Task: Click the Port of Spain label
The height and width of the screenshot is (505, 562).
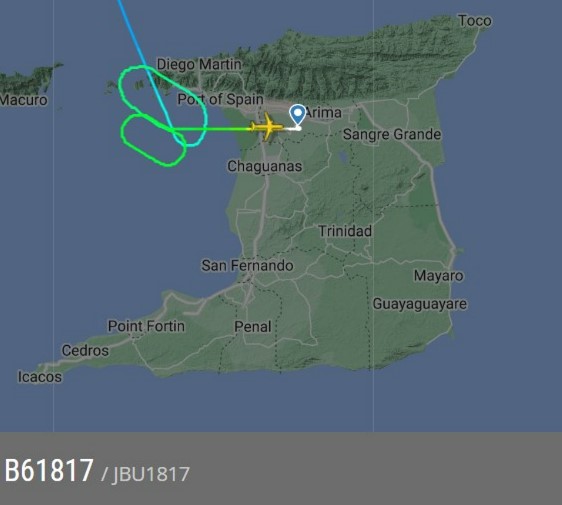Action: pos(220,99)
